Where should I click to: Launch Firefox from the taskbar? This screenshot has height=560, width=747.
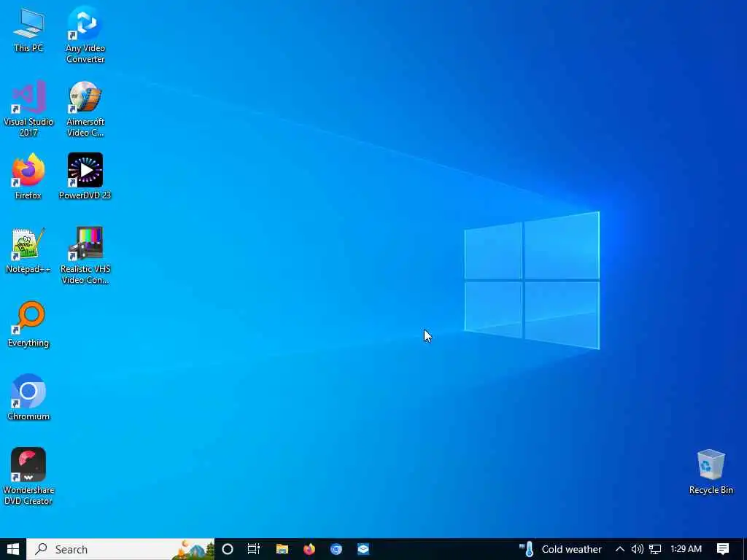(309, 549)
